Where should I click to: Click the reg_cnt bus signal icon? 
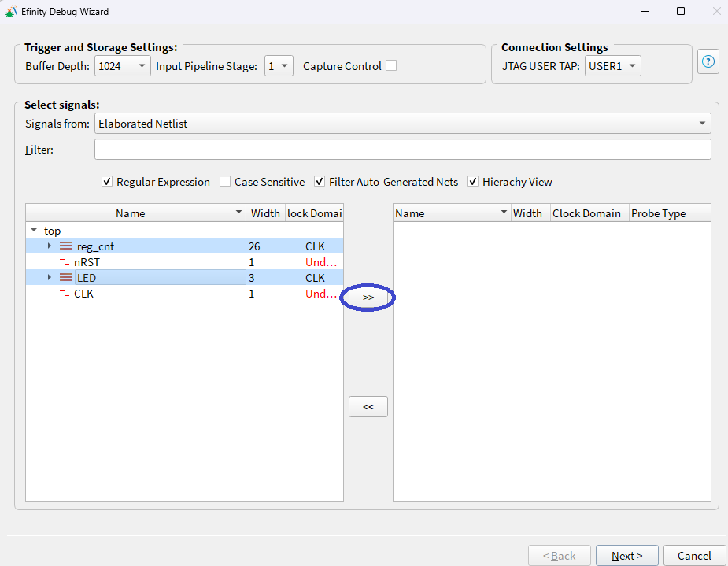[x=66, y=246]
